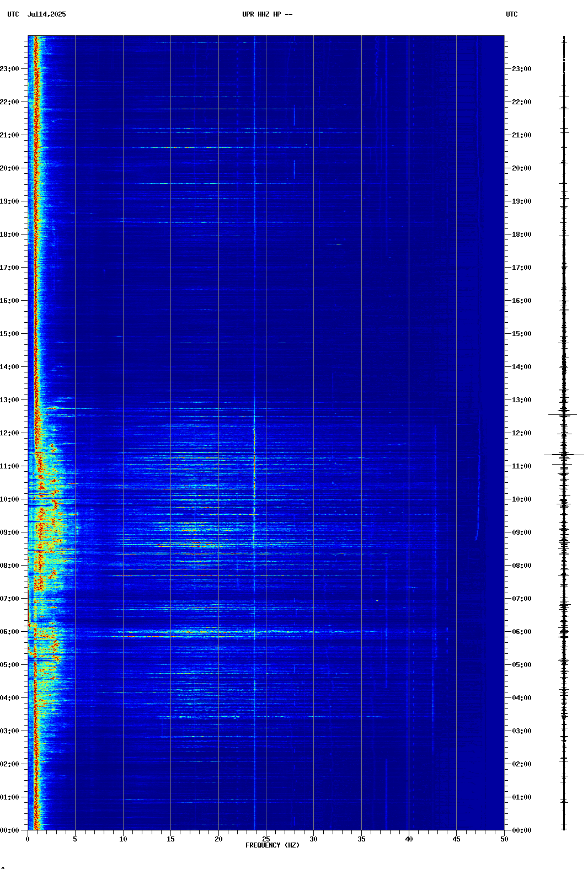Click 23:00 on the left time axis
This screenshot has width=588, height=874.
point(9,69)
